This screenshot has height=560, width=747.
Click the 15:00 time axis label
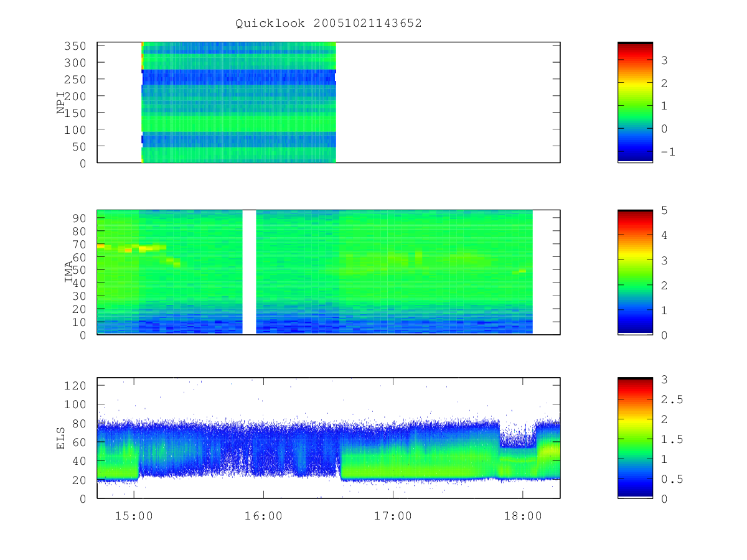134,516
